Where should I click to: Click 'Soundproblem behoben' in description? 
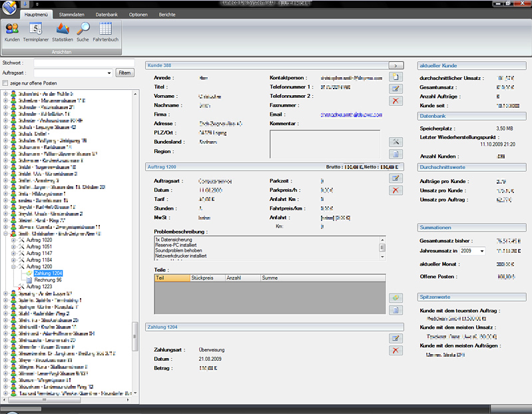tap(178, 250)
